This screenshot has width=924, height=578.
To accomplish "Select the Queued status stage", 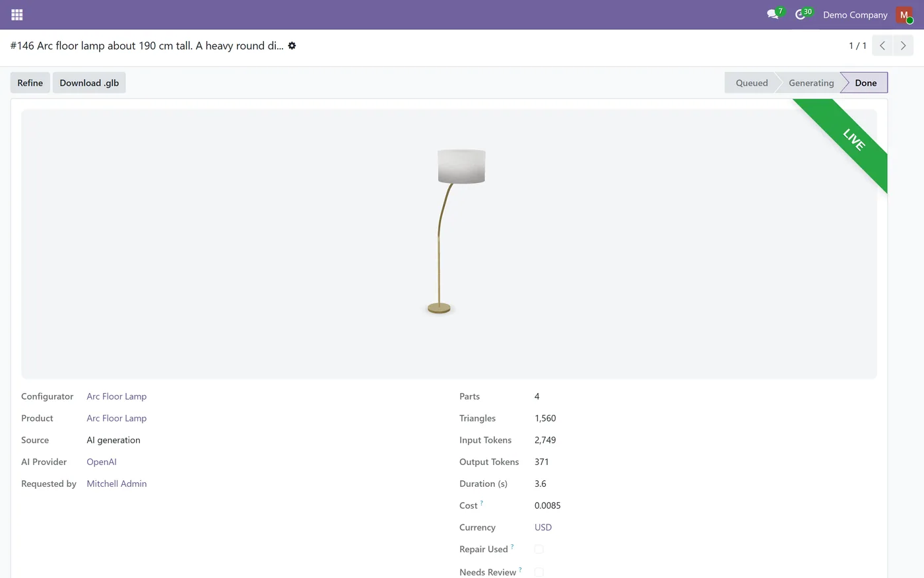I will click(751, 83).
